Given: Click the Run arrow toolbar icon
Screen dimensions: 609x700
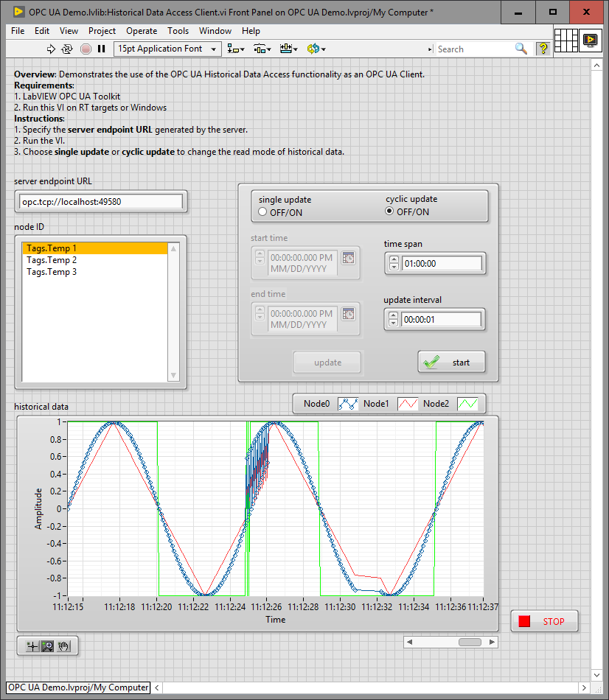Looking at the screenshot, I should pyautogui.click(x=51, y=49).
